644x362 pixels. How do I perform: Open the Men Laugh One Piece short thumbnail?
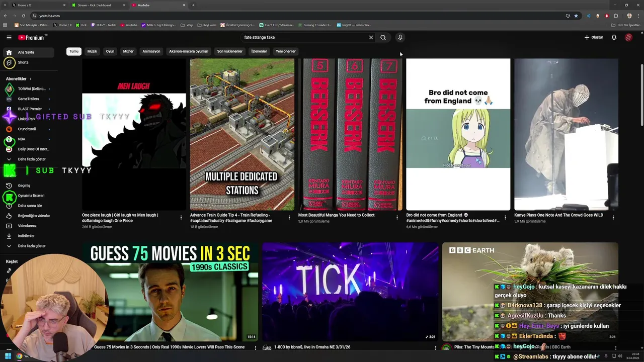(x=134, y=134)
